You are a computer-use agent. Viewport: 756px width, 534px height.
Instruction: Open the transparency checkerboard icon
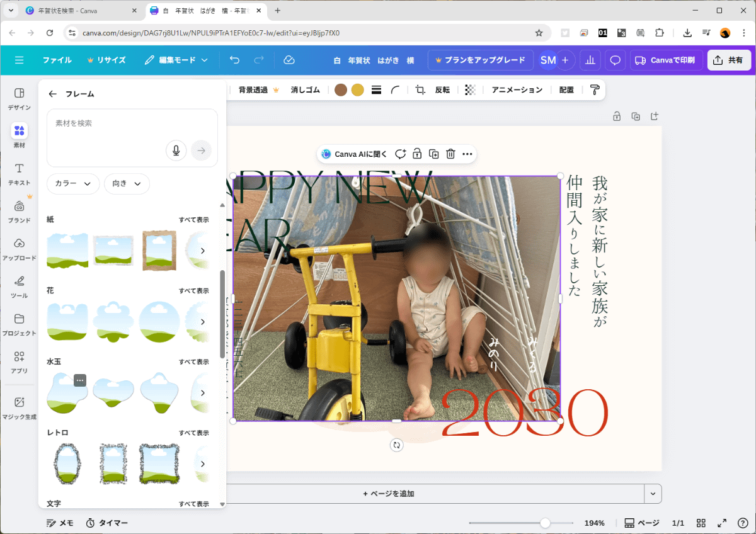tap(470, 90)
